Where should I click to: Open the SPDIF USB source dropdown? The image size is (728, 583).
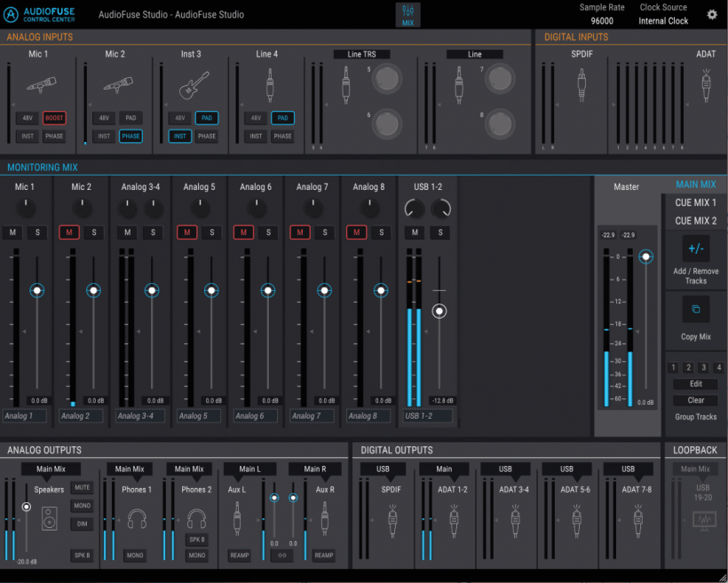(383, 469)
